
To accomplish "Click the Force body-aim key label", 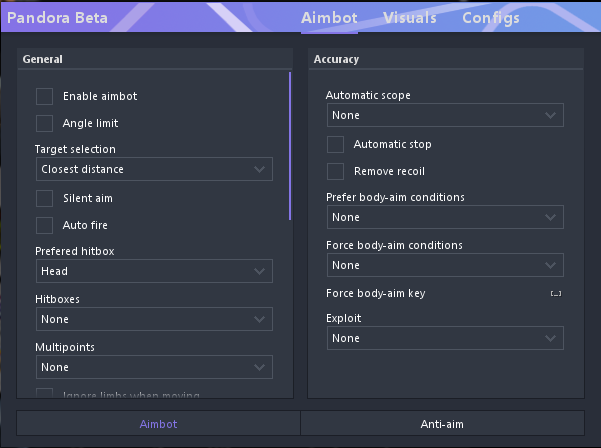I will (x=376, y=293).
